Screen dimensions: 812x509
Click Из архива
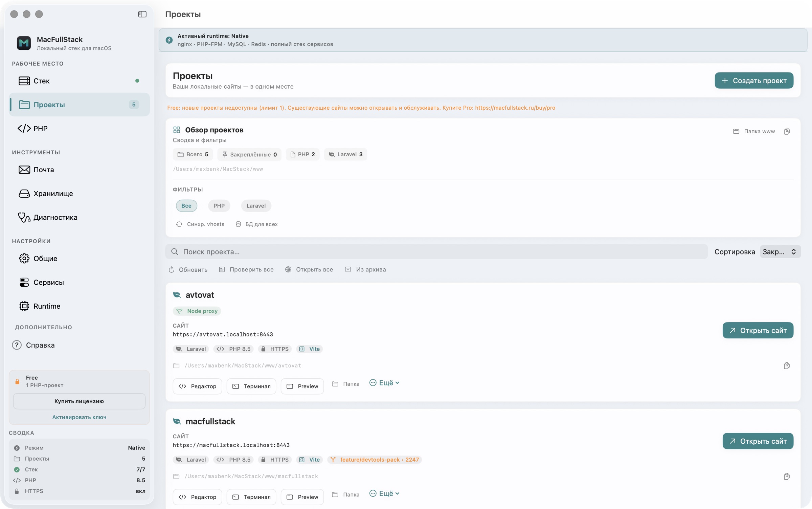coord(365,270)
